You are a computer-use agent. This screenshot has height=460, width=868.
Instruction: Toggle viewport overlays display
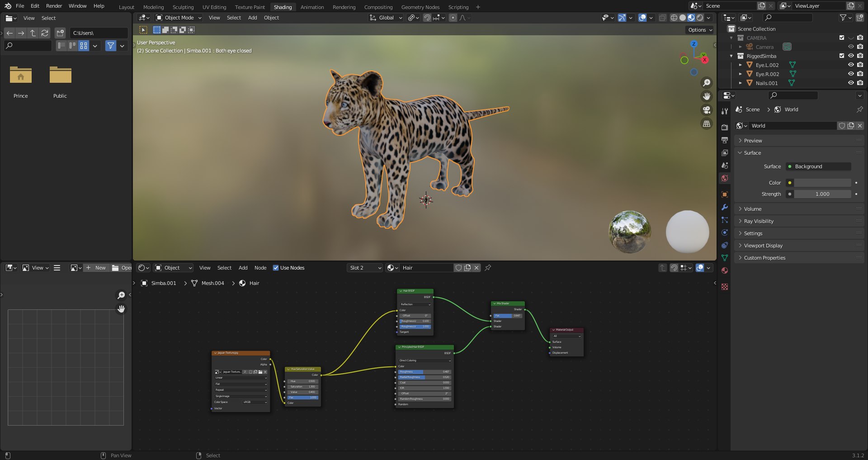[642, 18]
